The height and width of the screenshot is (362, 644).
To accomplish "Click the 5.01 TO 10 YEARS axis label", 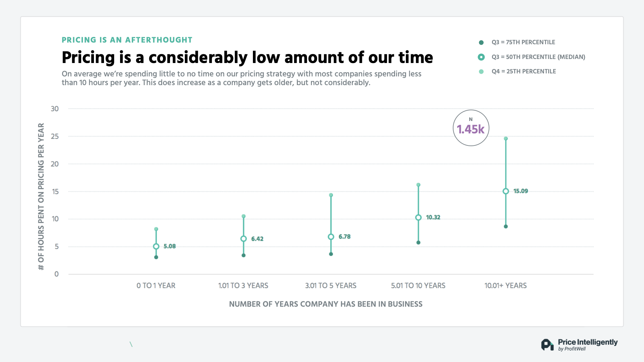I will 418,286.
